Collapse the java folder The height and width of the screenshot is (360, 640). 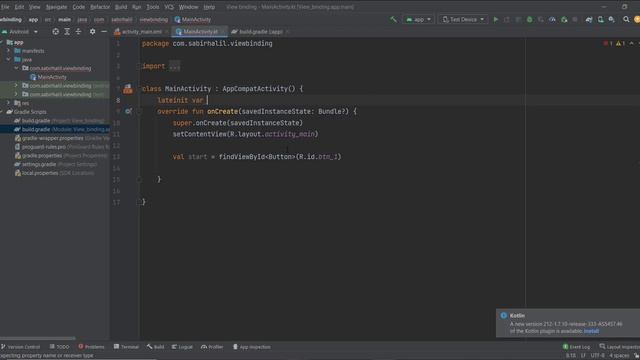pyautogui.click(x=8, y=59)
